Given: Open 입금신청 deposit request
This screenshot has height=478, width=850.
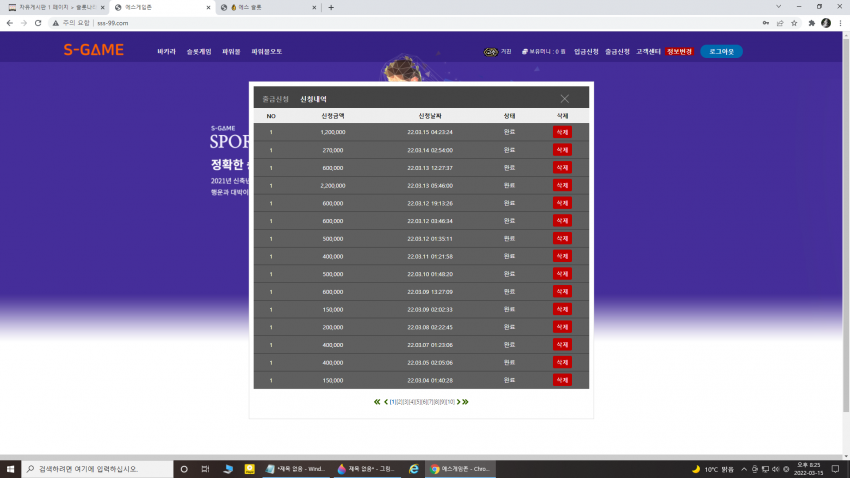Looking at the screenshot, I should click(x=586, y=51).
